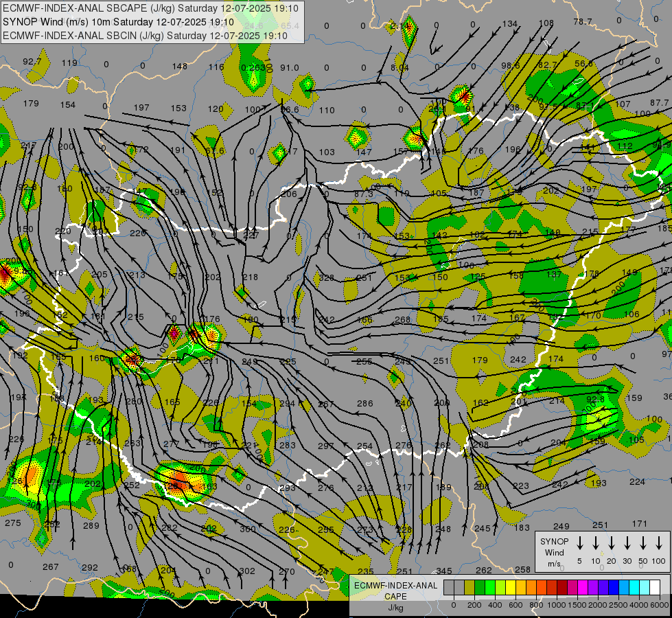
Task: Click the 2500 tick on CAPE scale
Action: [618, 605]
